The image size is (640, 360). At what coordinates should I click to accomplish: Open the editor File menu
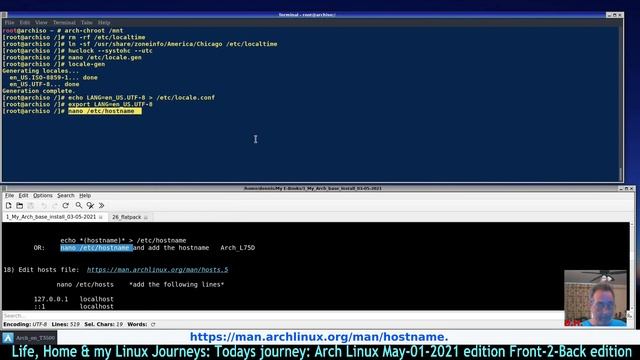9,196
